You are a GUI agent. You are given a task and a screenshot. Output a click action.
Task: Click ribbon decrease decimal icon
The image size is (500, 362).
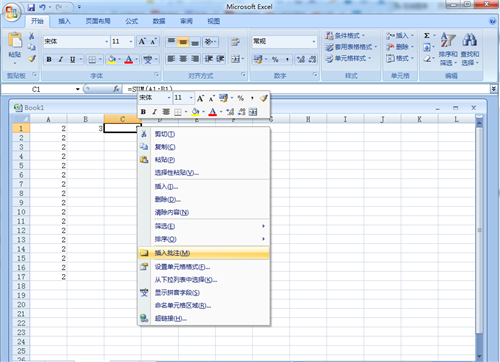click(312, 59)
